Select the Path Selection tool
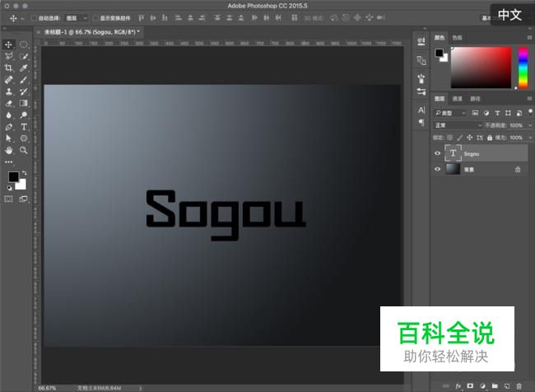The width and height of the screenshot is (535, 392). click(x=8, y=138)
